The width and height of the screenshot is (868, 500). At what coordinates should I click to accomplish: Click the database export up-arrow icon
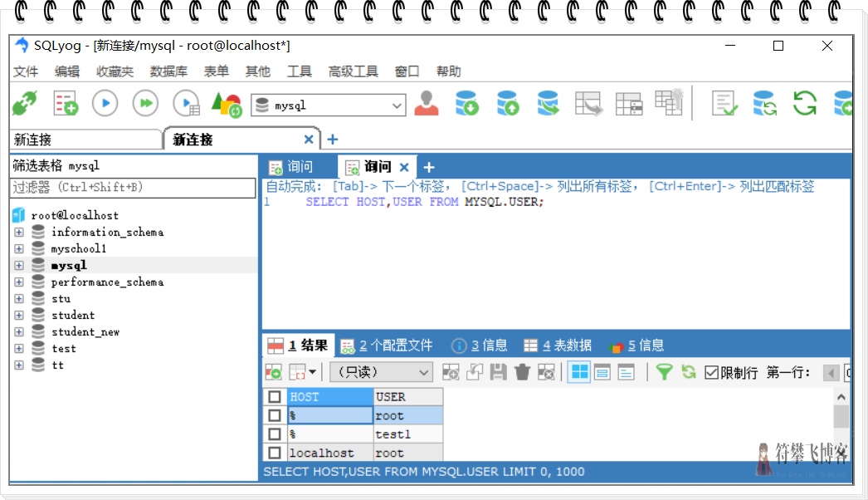pyautogui.click(x=508, y=104)
